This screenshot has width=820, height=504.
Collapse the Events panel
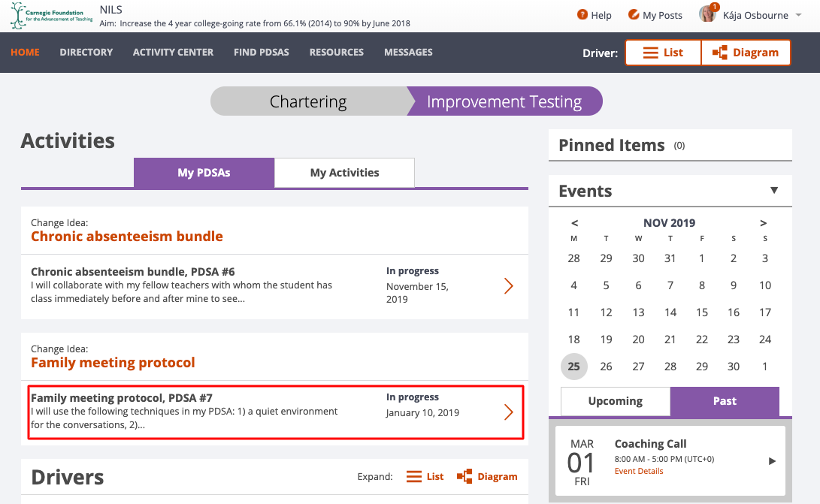click(774, 191)
